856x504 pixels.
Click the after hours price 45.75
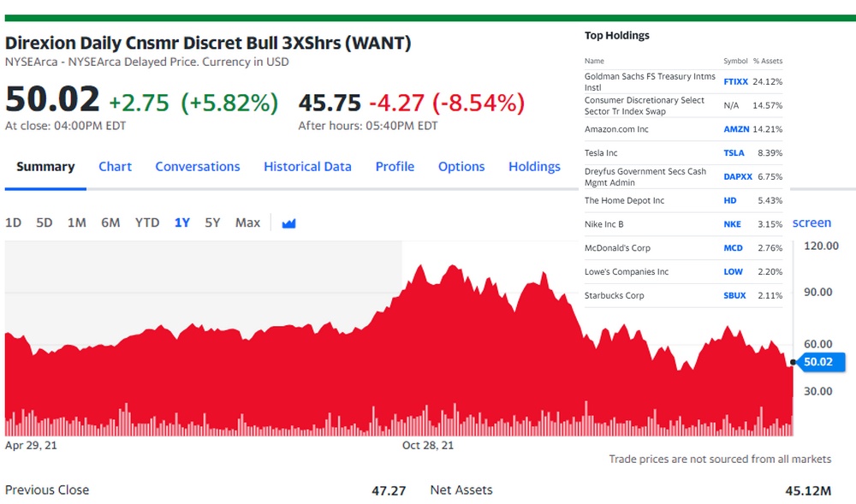pyautogui.click(x=330, y=103)
